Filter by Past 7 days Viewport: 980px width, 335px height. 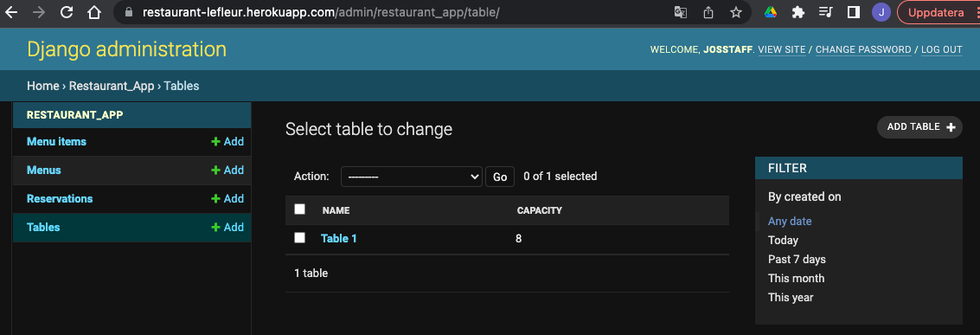pos(797,260)
